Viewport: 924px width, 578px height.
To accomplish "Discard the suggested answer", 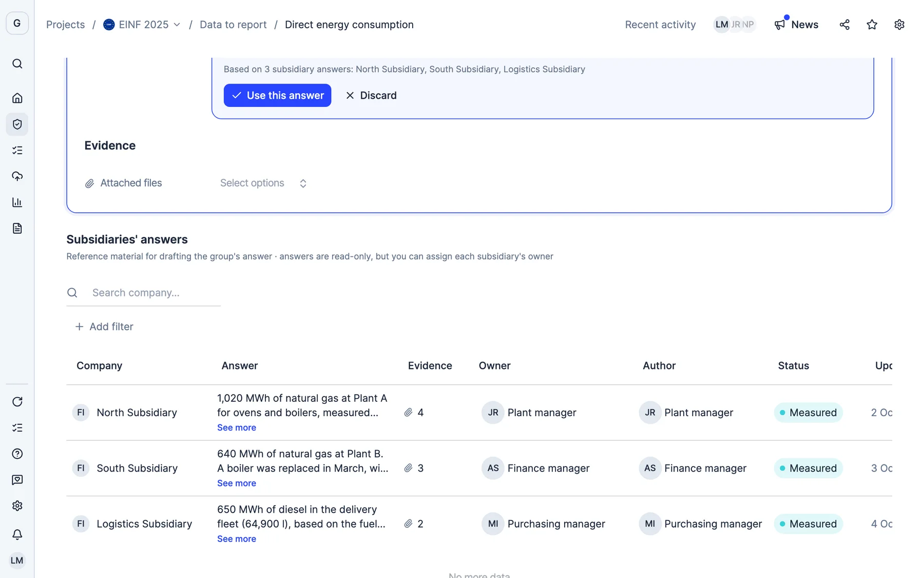I will tap(371, 96).
